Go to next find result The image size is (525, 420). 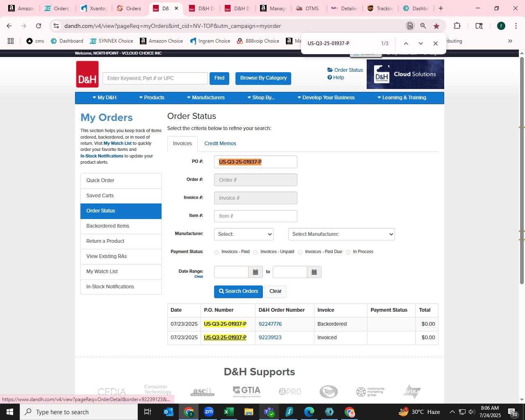click(420, 43)
